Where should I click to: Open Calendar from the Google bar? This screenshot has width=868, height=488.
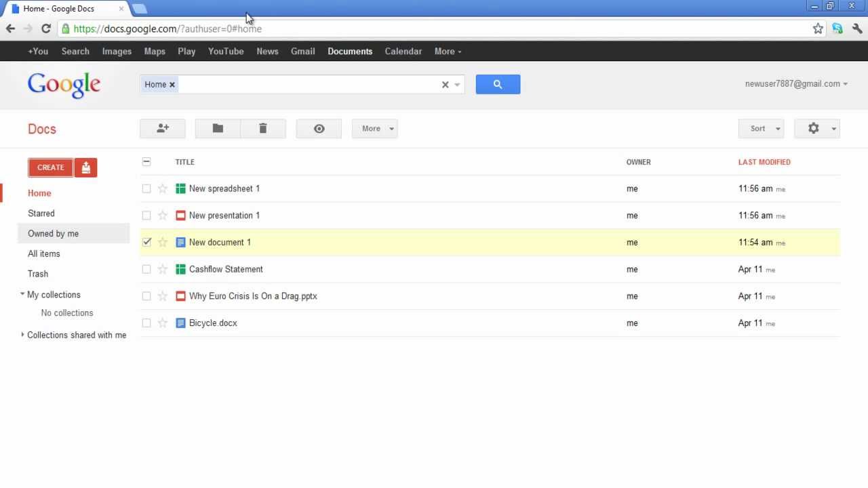pos(403,52)
